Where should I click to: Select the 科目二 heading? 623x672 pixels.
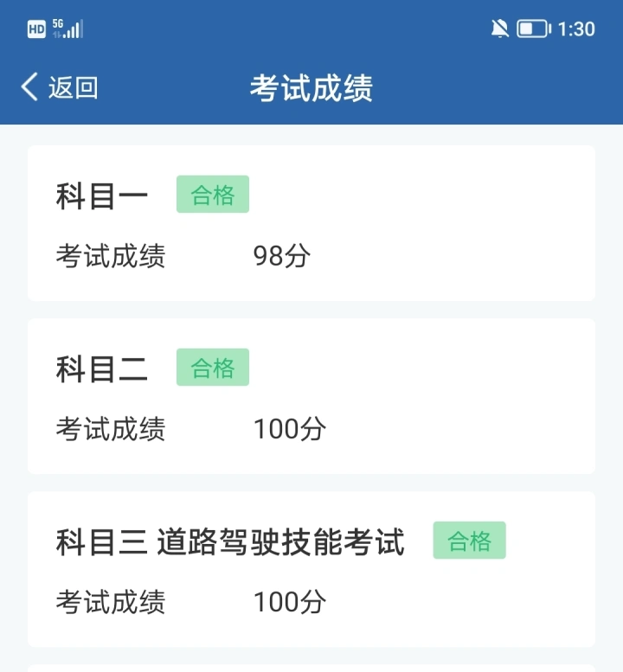[101, 369]
